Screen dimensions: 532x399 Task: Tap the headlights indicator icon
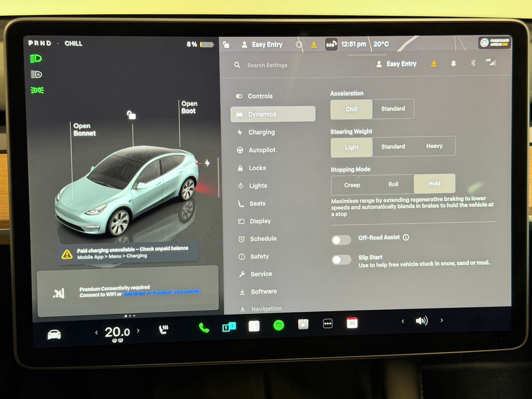[x=36, y=59]
